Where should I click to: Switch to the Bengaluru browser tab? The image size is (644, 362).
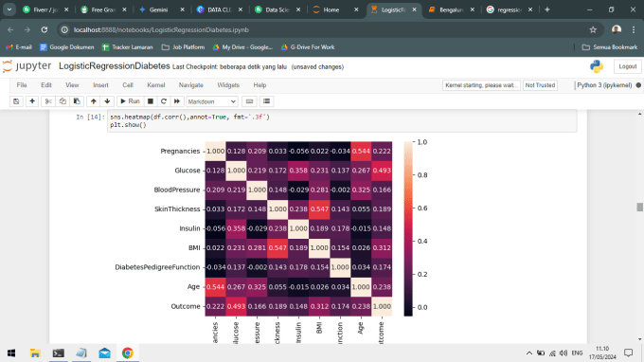(x=451, y=9)
